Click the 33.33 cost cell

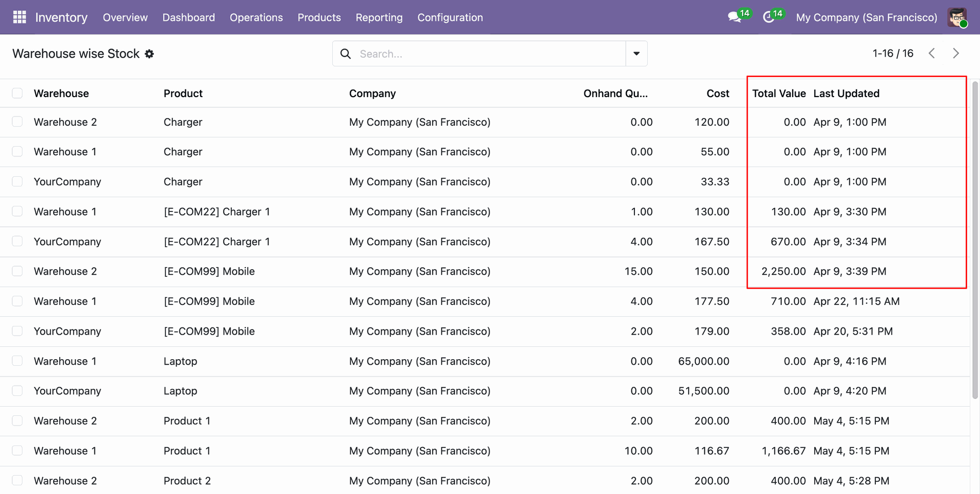click(715, 182)
